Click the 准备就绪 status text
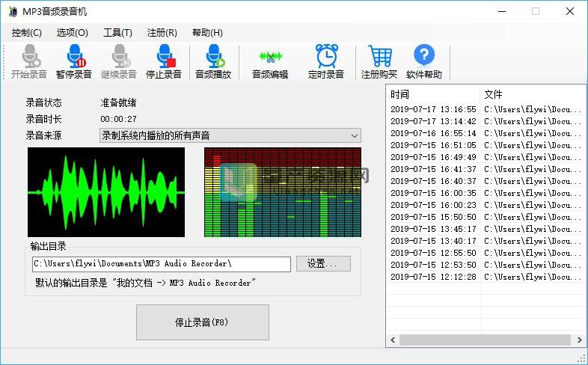Viewport: 588px width, 365px height. (118, 102)
